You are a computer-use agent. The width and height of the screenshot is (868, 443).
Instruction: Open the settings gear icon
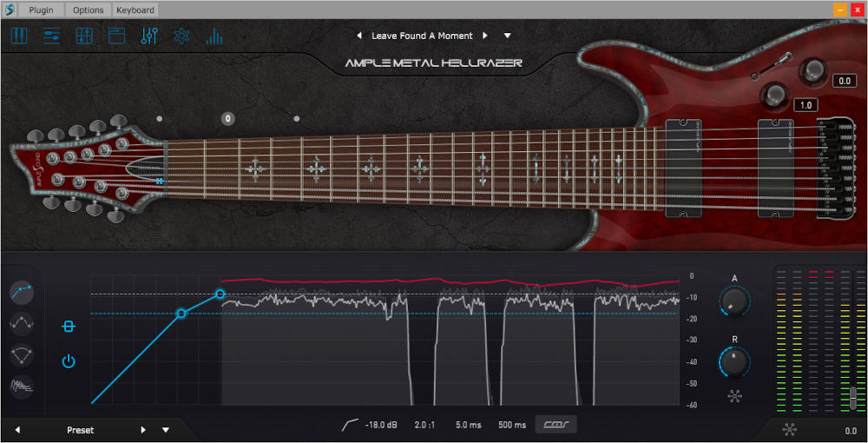181,36
